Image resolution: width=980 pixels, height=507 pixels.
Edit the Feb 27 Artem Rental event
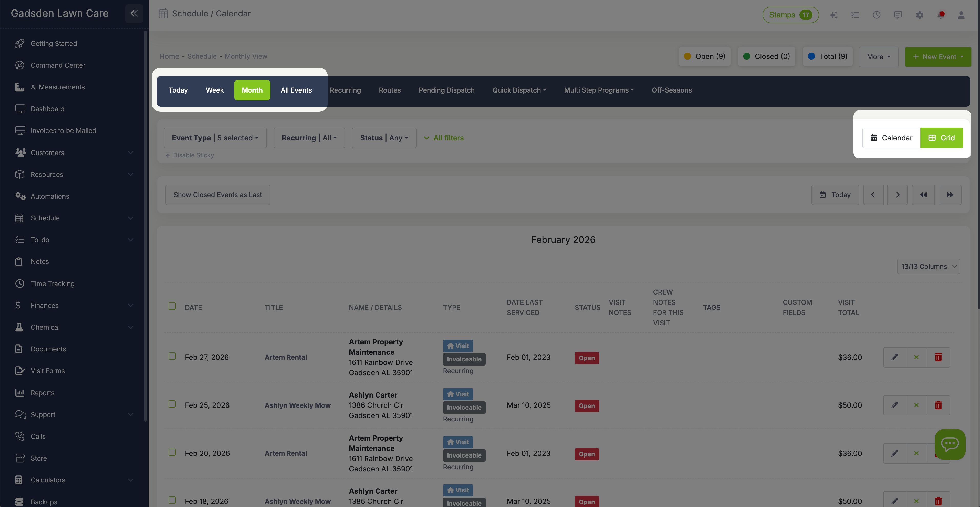pyautogui.click(x=894, y=357)
